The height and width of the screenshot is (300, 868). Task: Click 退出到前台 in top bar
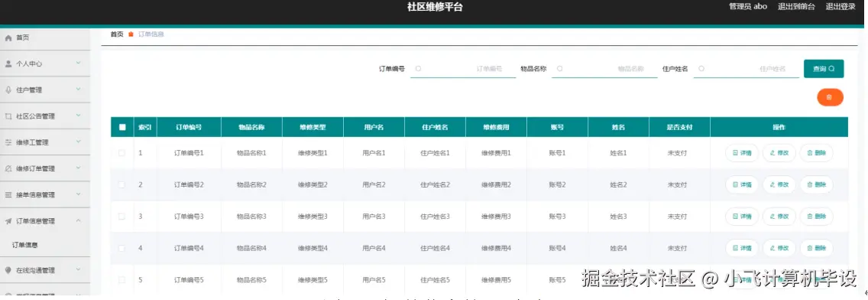click(797, 7)
